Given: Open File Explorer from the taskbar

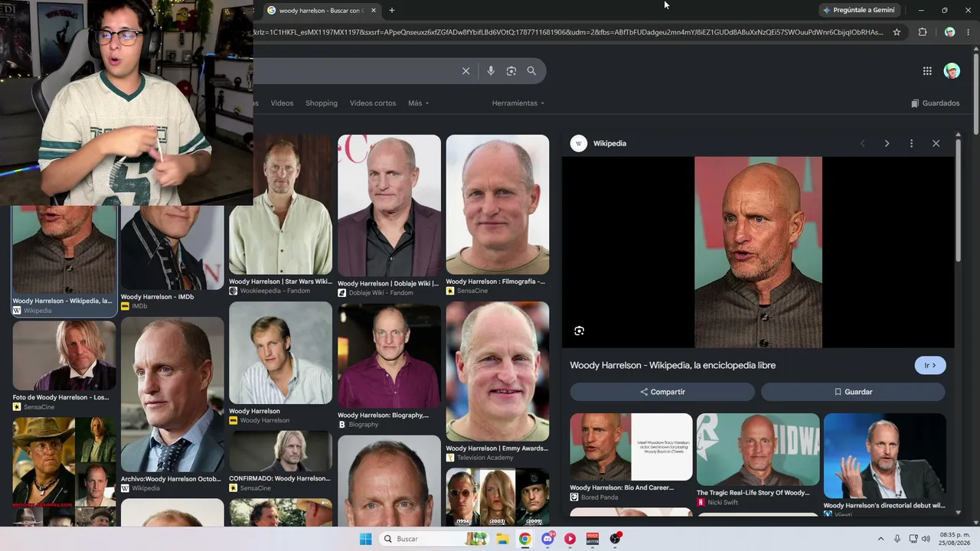Looking at the screenshot, I should click(502, 539).
